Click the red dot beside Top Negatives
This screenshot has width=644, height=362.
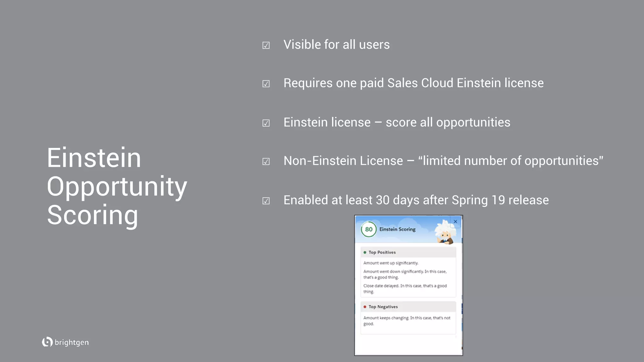[365, 307]
